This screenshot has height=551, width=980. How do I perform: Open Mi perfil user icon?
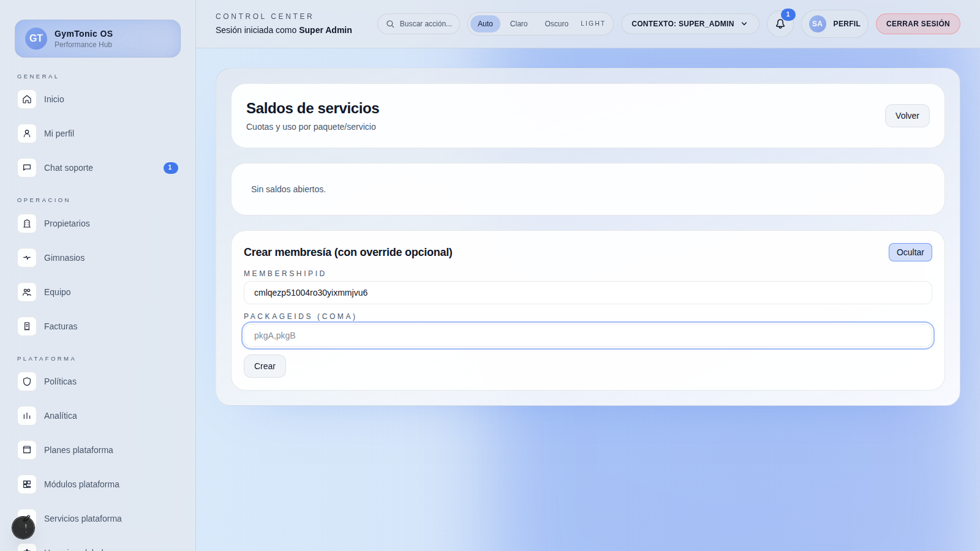27,133
